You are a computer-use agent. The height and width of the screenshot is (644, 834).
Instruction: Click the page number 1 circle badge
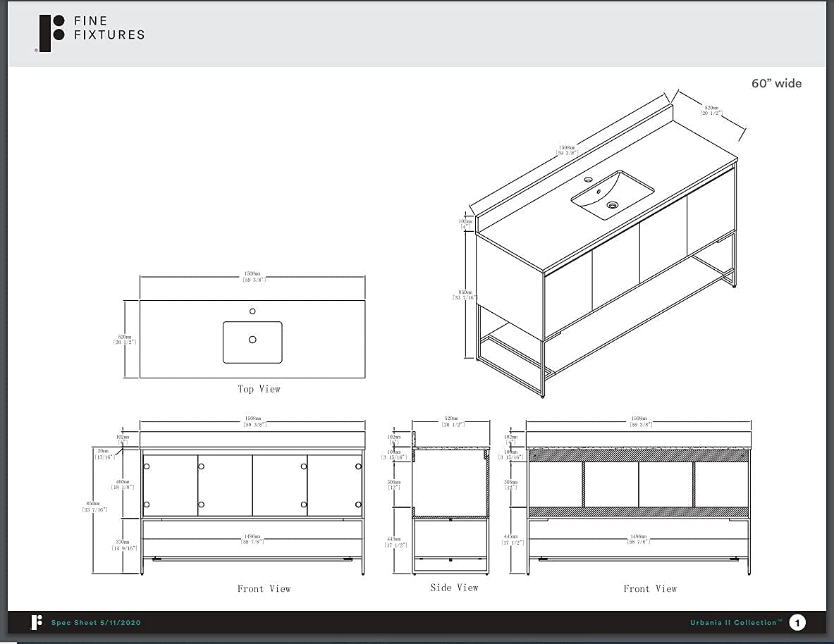coord(797,622)
